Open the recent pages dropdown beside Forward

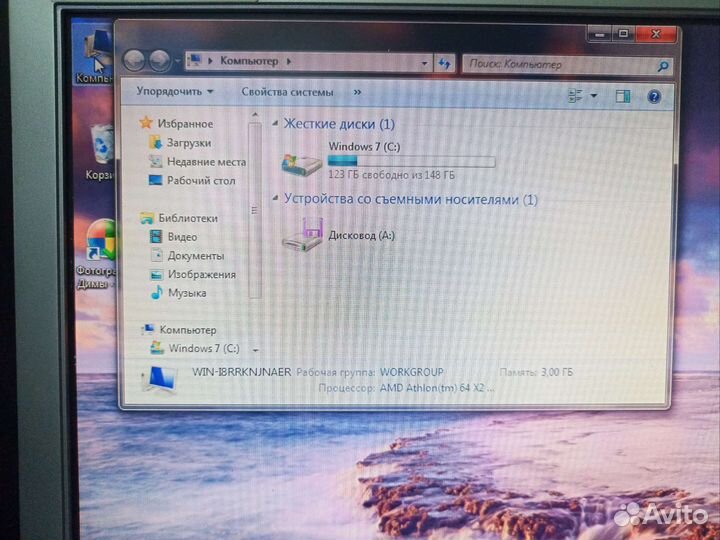pos(177,61)
